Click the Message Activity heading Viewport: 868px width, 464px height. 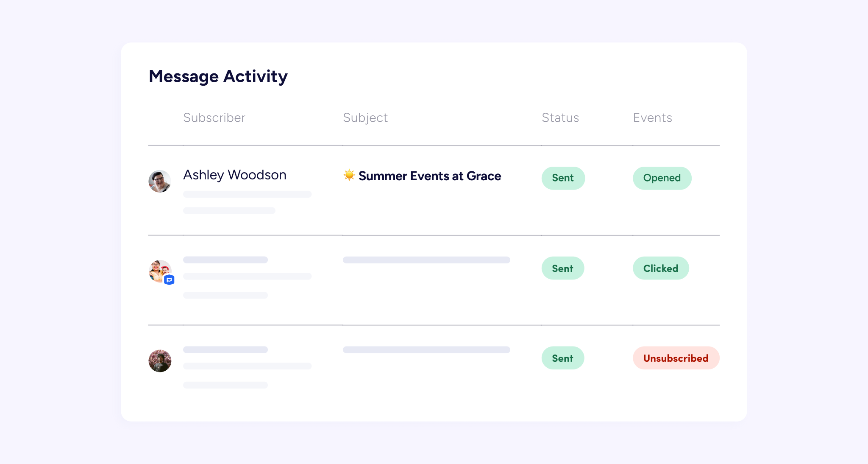(218, 76)
